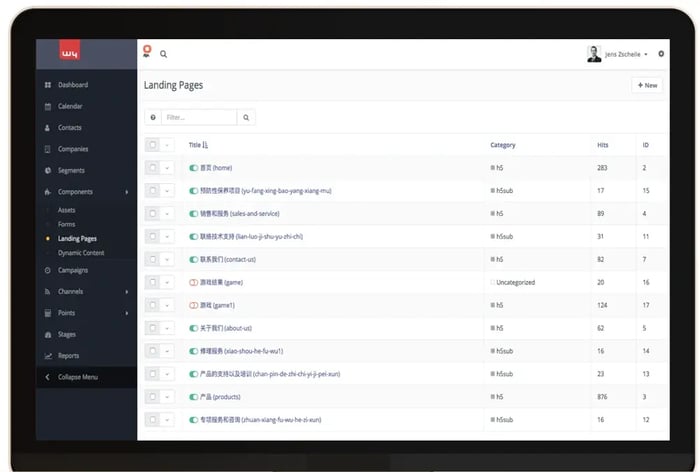Click the Contacts person icon

(x=48, y=128)
